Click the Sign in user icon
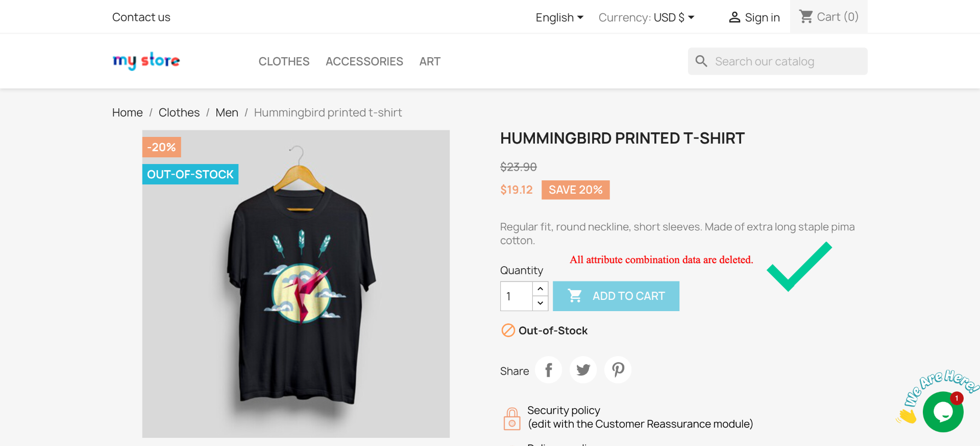 coord(734,17)
